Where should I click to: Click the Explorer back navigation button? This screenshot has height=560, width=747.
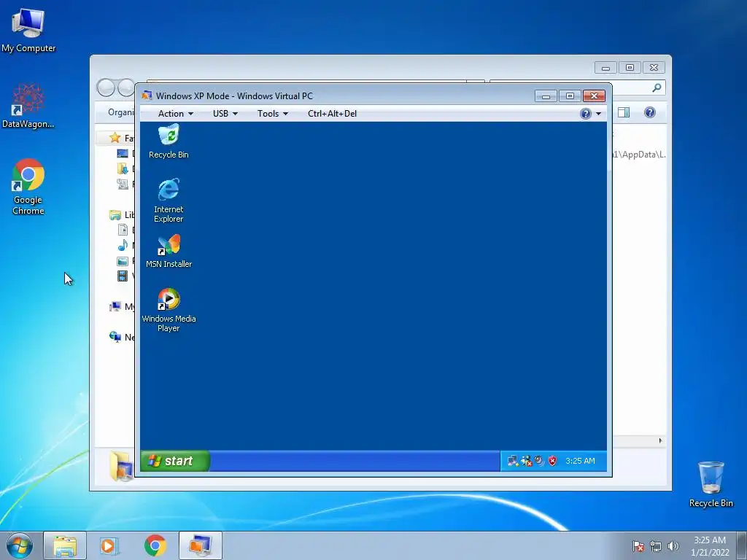pyautogui.click(x=106, y=87)
